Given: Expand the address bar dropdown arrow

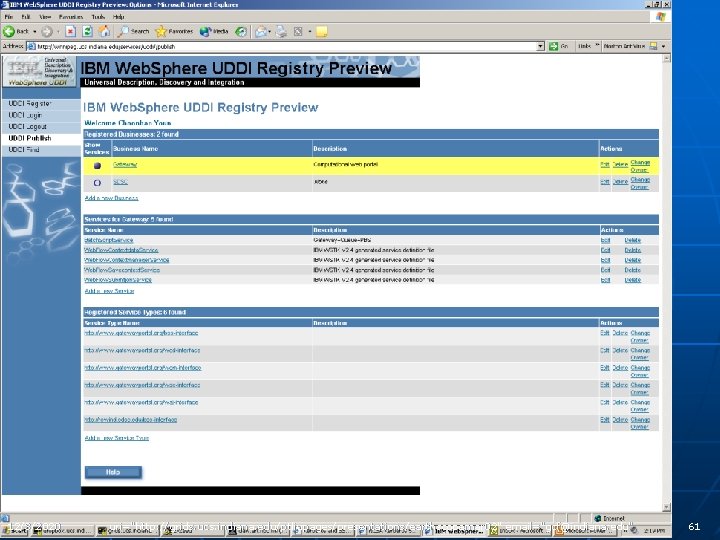Looking at the screenshot, I should point(540,46).
